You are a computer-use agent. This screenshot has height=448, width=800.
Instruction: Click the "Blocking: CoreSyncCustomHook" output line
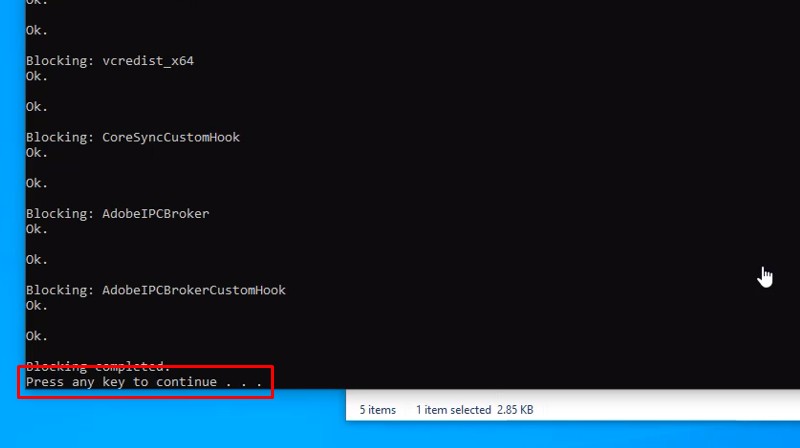(133, 137)
